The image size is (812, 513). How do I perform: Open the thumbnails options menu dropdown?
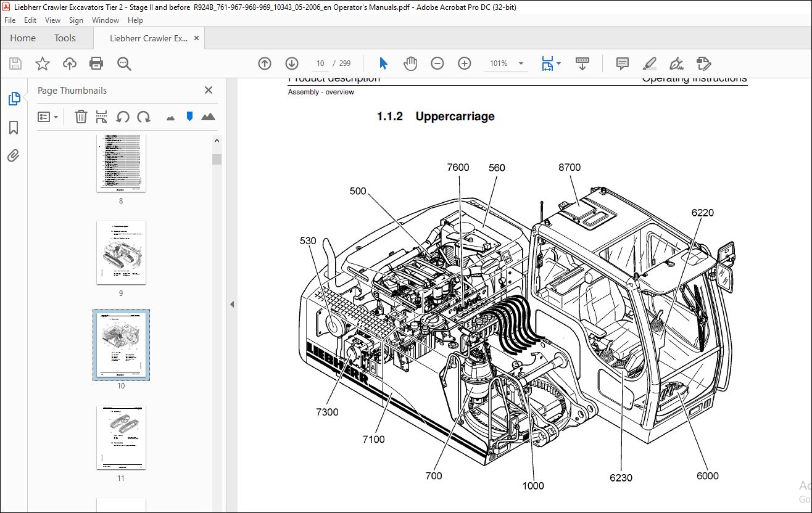[x=48, y=117]
